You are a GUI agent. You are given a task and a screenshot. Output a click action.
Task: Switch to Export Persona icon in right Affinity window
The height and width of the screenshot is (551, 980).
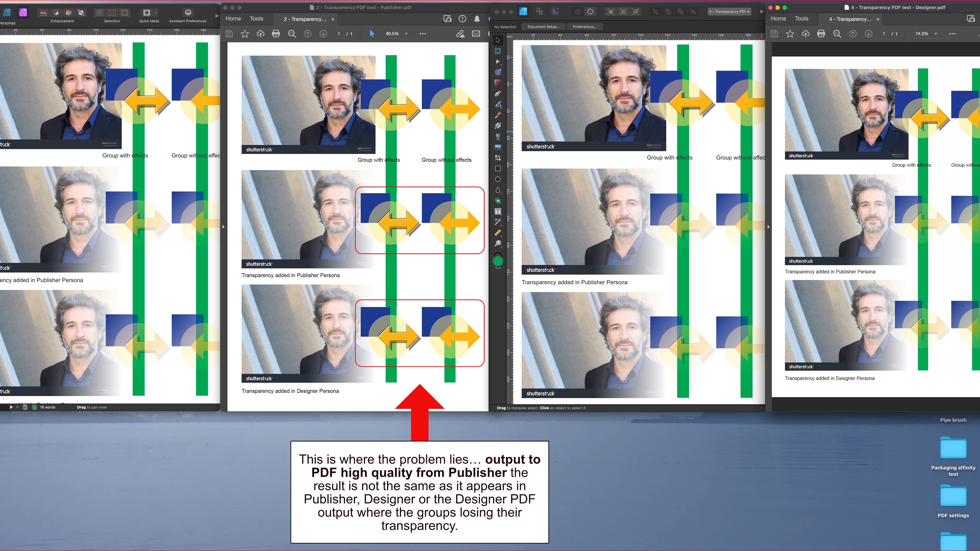(x=555, y=12)
